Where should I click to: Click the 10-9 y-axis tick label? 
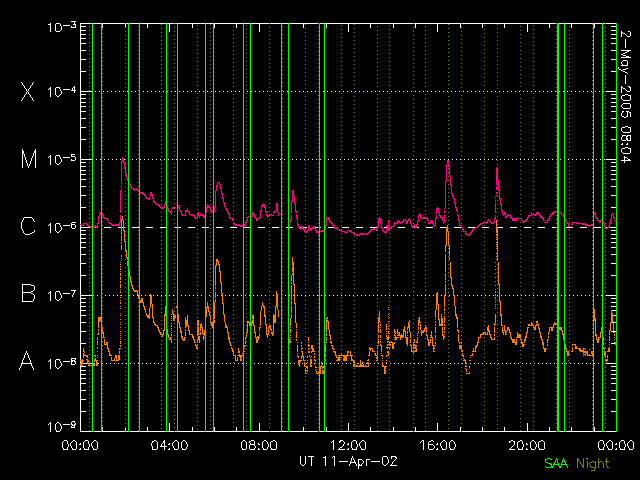tap(62, 427)
